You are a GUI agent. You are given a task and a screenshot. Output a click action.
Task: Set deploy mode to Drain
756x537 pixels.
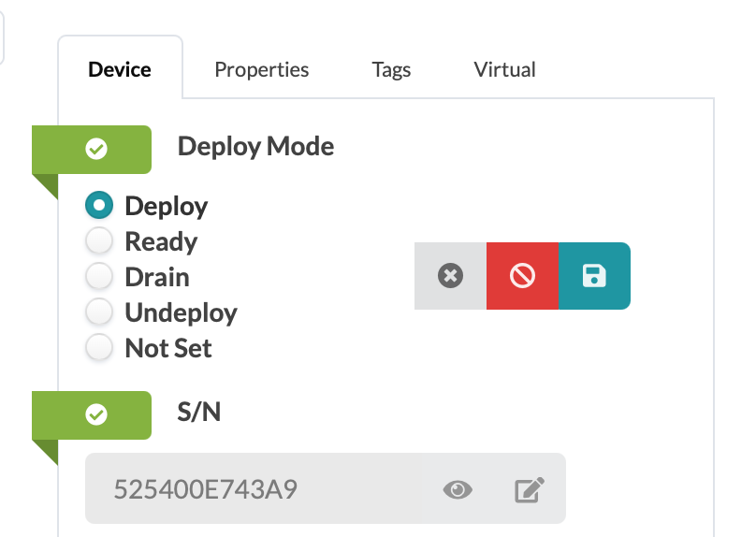pyautogui.click(x=99, y=276)
